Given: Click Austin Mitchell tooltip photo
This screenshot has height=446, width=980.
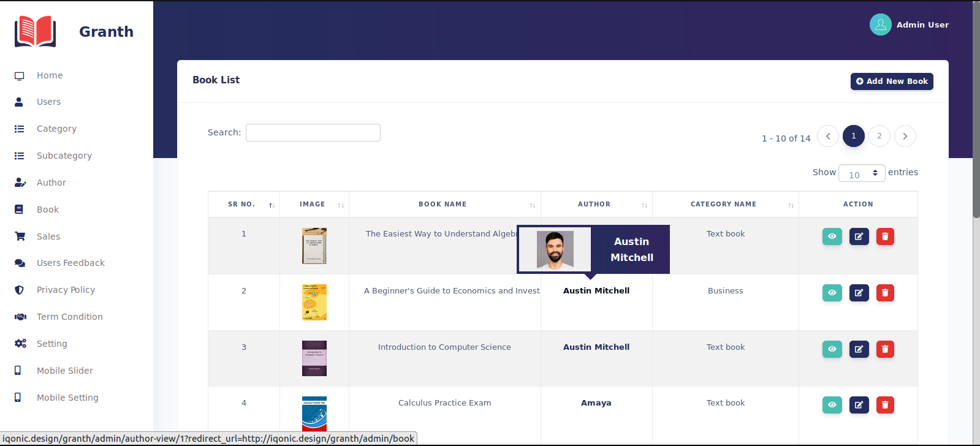Looking at the screenshot, I should pyautogui.click(x=555, y=249).
